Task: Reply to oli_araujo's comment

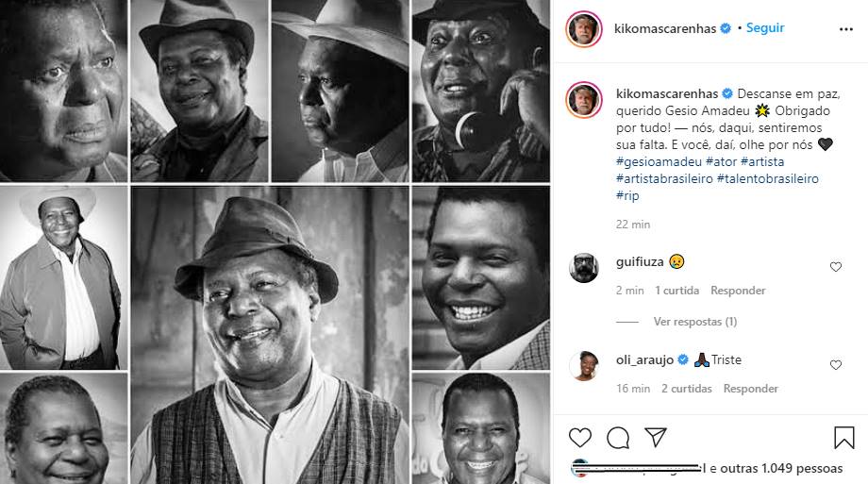Action: (750, 389)
